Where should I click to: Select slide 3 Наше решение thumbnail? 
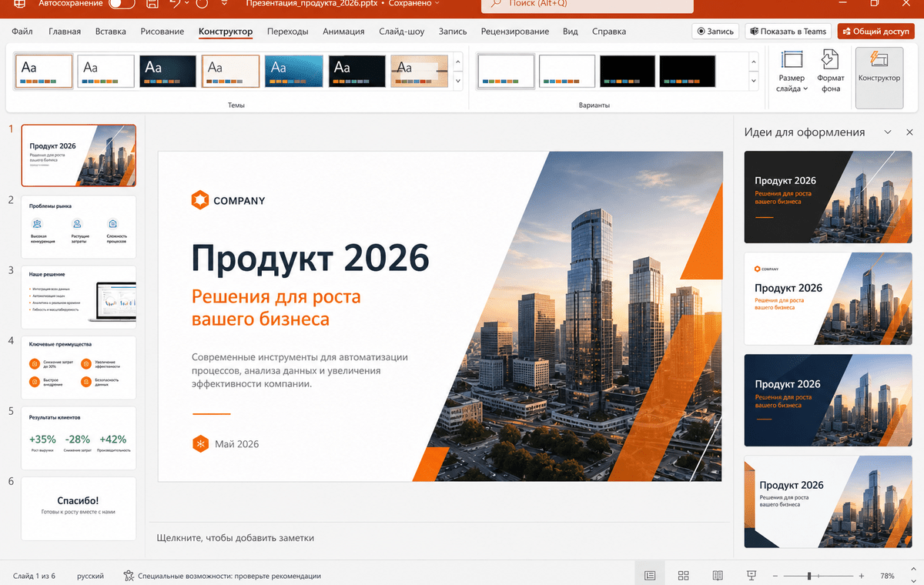pyautogui.click(x=79, y=296)
